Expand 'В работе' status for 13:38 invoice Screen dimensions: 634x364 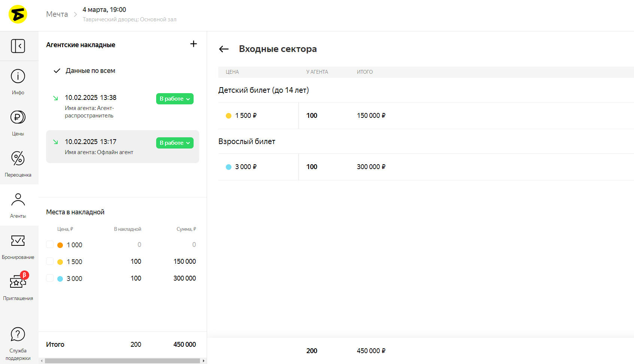coord(175,99)
